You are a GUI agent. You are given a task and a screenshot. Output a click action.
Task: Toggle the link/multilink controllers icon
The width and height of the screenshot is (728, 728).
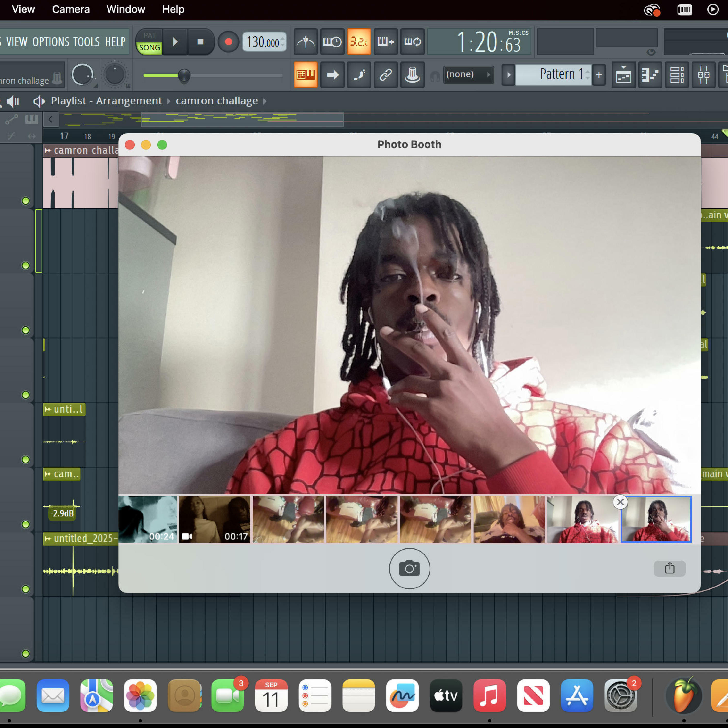[386, 74]
